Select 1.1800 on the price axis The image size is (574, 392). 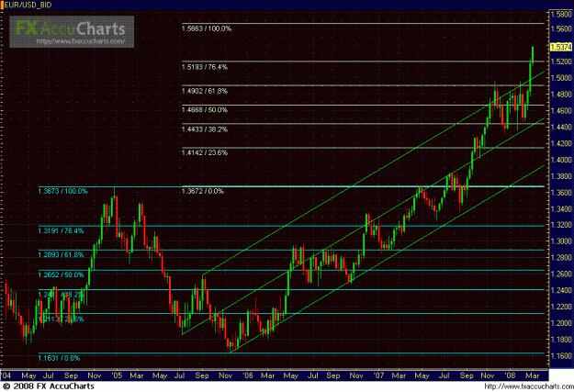coord(561,340)
